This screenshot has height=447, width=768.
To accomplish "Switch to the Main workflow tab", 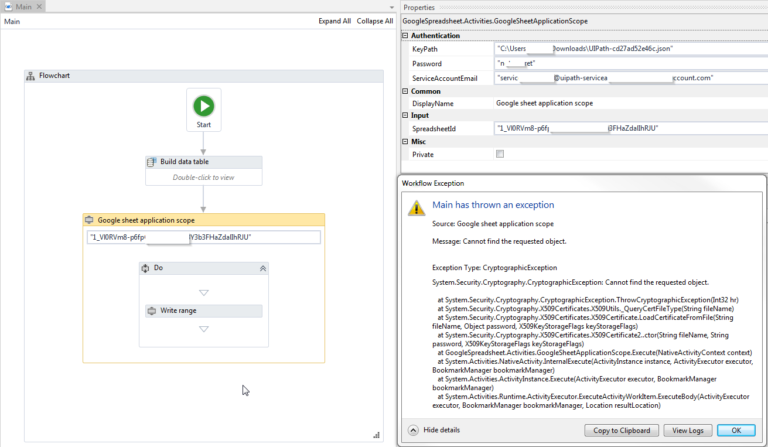I will tap(23, 6).
